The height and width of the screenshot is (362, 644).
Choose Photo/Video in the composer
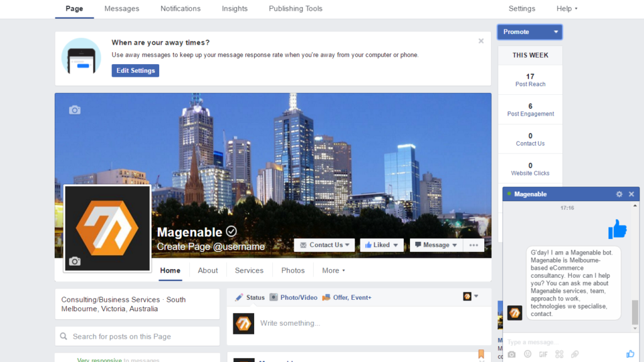pos(293,297)
